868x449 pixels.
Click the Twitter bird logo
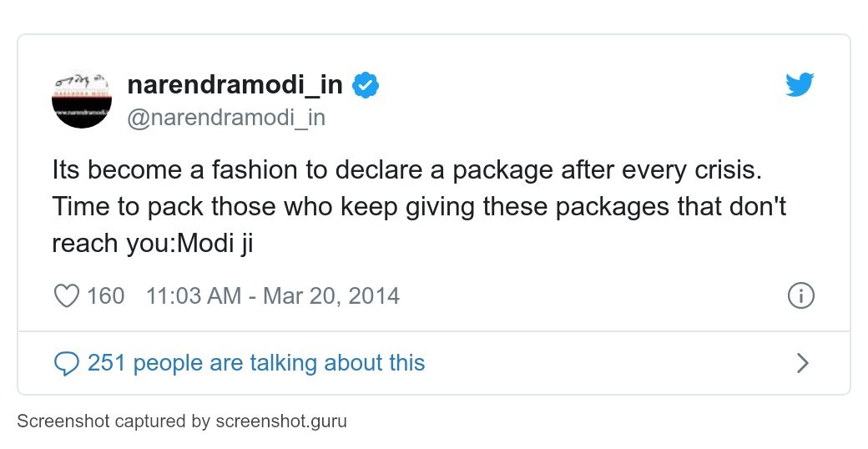(x=800, y=84)
